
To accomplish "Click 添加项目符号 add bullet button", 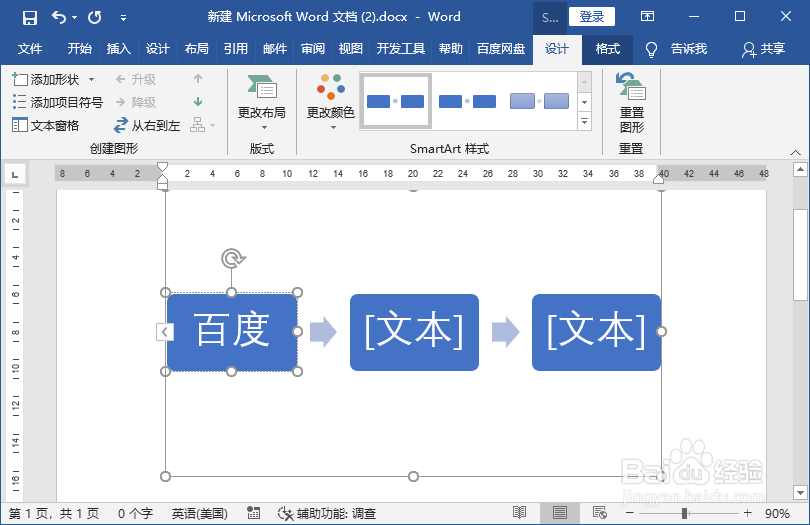I will [58, 102].
